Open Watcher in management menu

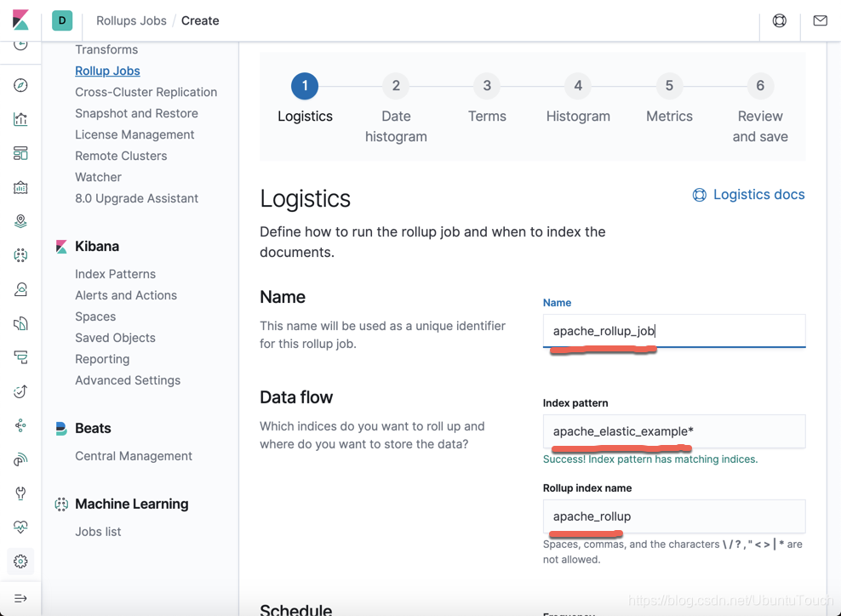click(x=98, y=177)
